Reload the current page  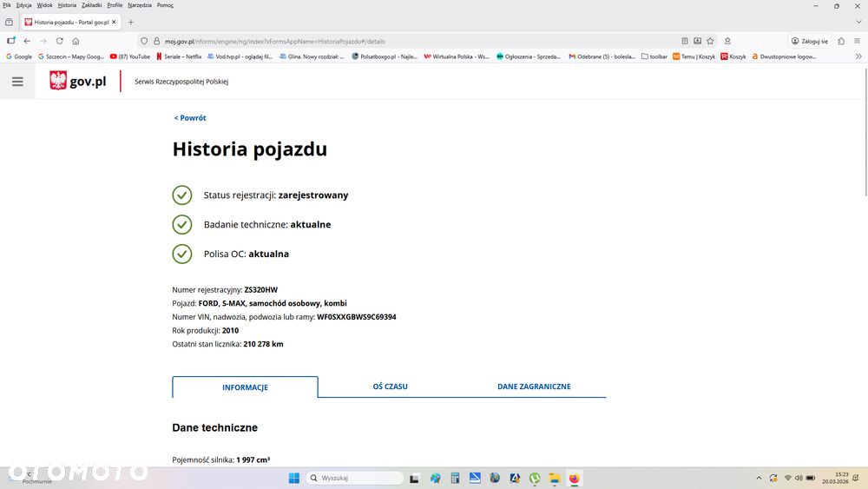pyautogui.click(x=60, y=41)
